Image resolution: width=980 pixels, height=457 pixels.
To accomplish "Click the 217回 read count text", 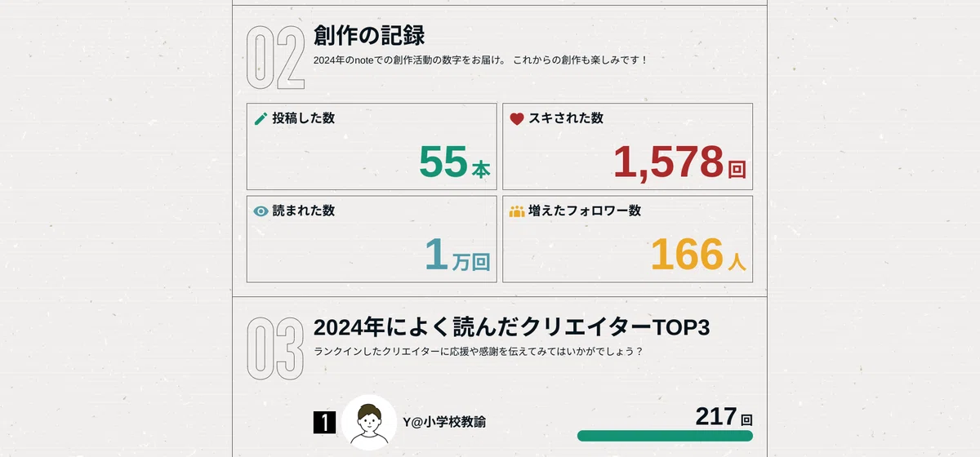I will 724,417.
